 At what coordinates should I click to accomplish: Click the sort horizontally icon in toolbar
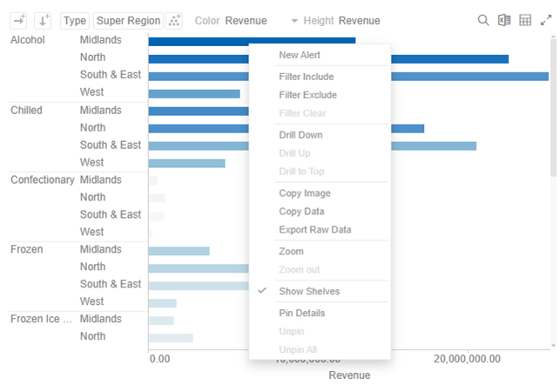click(x=17, y=20)
